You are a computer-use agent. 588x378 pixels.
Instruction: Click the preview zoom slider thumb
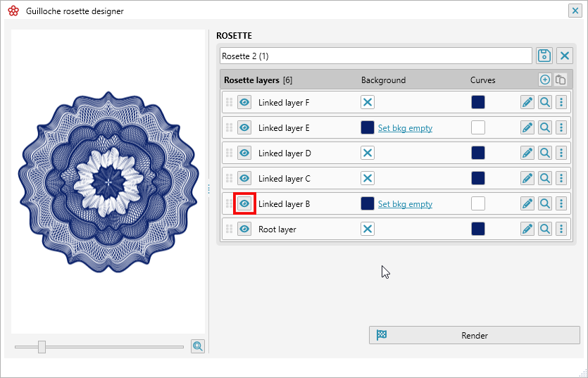[42, 347]
